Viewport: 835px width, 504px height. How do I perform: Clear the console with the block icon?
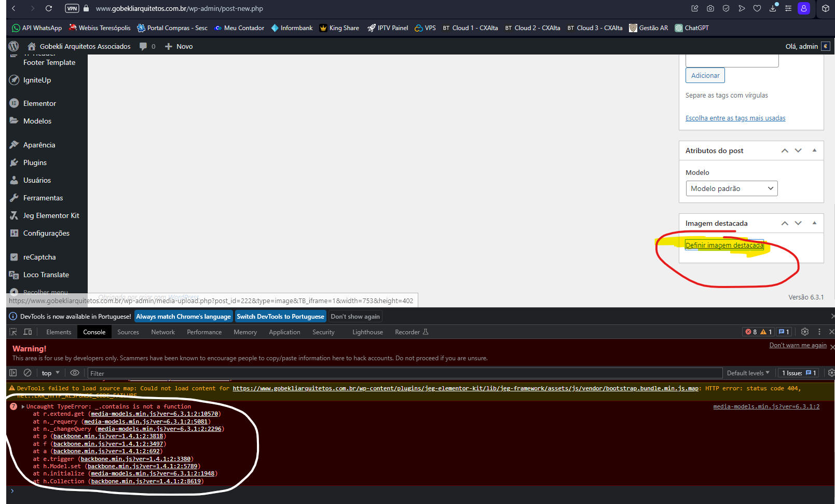click(27, 373)
